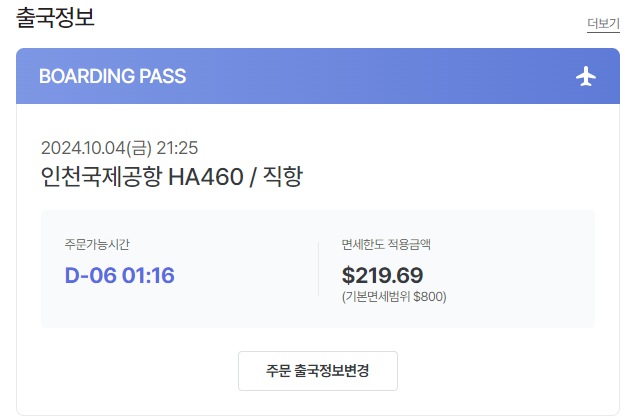Screen dimensions: 635x420
Task: Click the flight number HA460
Action: (x=206, y=177)
